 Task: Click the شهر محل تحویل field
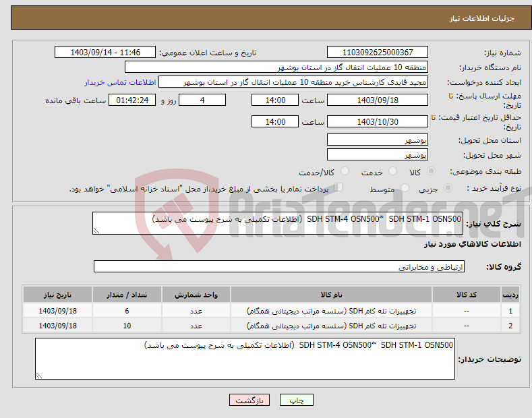click(378, 154)
